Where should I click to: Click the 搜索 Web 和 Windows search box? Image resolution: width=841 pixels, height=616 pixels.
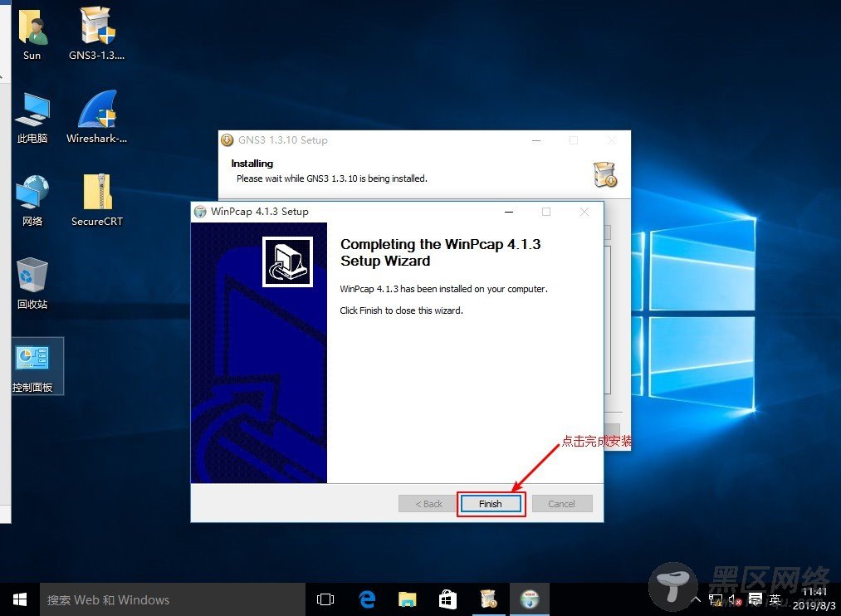coord(173,599)
